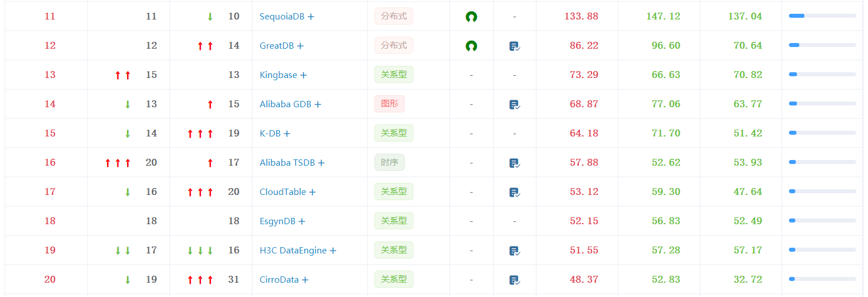868x297 pixels.
Task: Click half-year score 137.04
Action: pos(745,17)
